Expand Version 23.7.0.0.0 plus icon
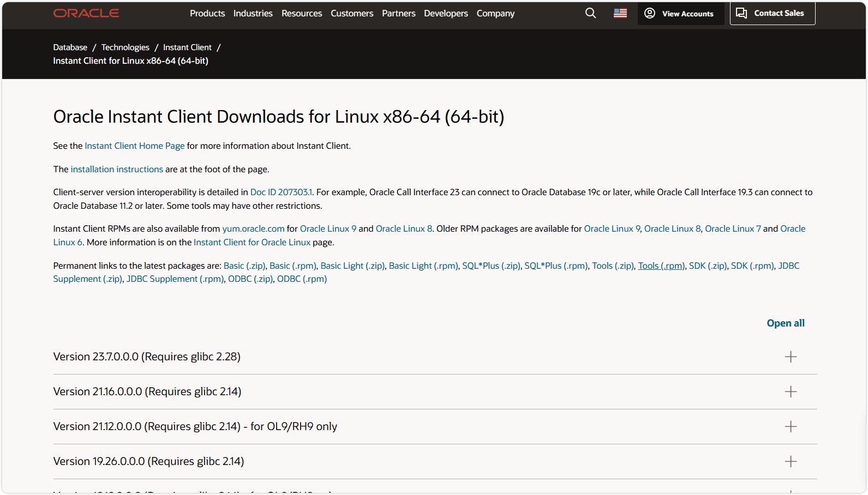 click(x=791, y=357)
